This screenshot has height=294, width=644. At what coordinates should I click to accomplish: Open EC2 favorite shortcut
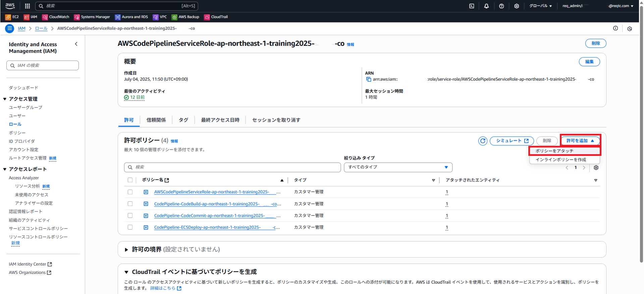12,17
